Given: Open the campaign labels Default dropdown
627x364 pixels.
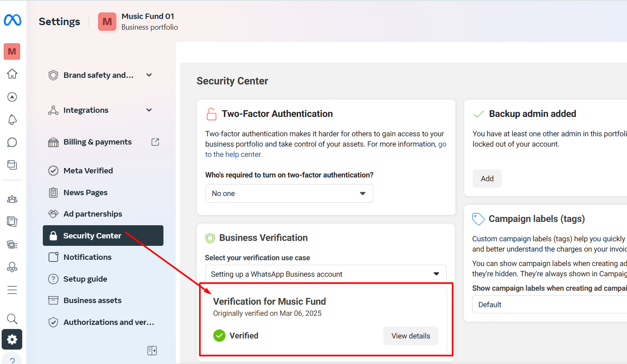Looking at the screenshot, I should click(x=550, y=305).
